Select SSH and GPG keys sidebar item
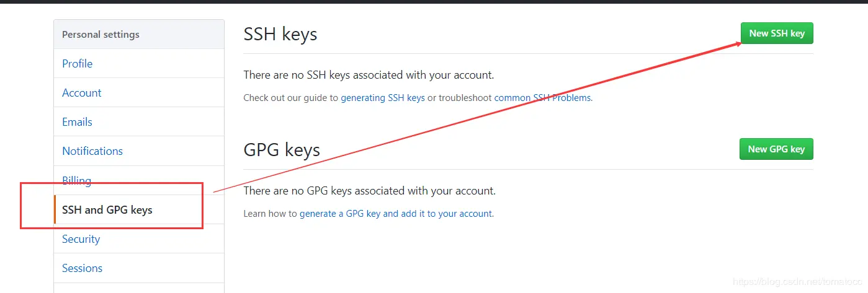 coord(107,210)
